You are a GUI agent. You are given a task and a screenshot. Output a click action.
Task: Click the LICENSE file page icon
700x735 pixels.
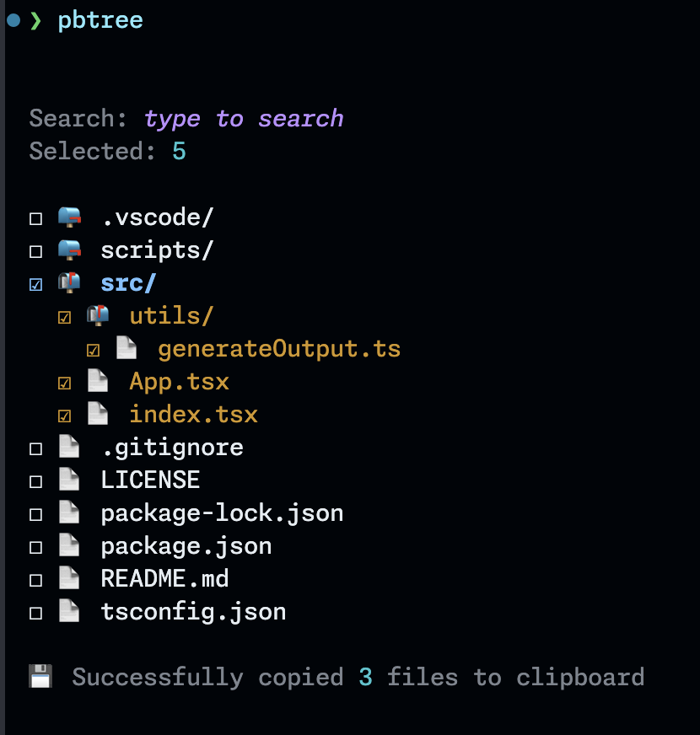click(x=69, y=480)
